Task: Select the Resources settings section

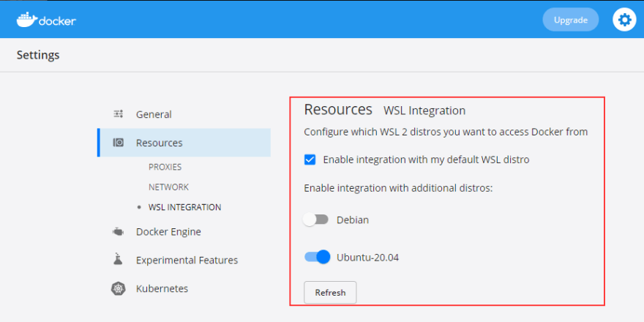Action: point(184,143)
